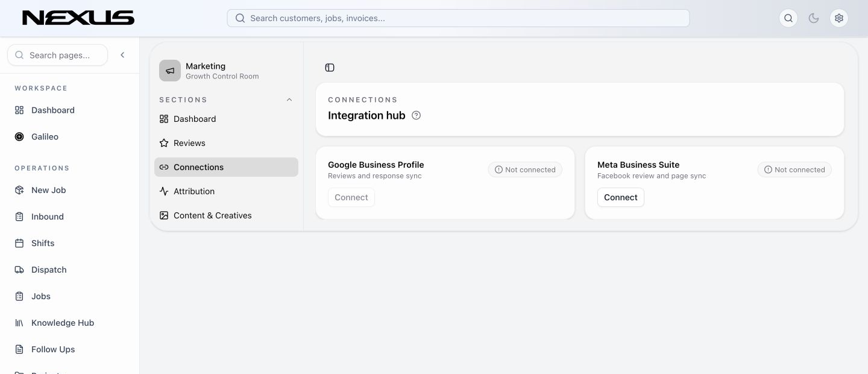
Task: Click the Follow Ups document icon
Action: [19, 349]
